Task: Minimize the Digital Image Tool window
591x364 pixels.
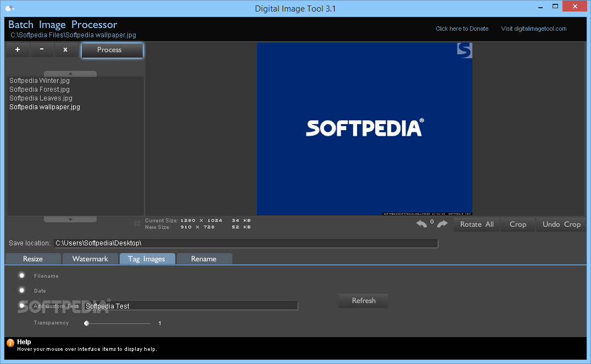Action: [x=540, y=7]
